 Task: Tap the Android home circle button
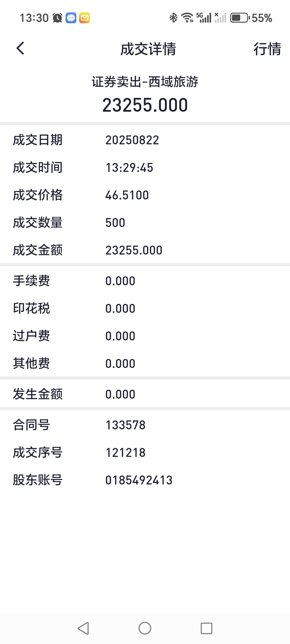(145, 628)
